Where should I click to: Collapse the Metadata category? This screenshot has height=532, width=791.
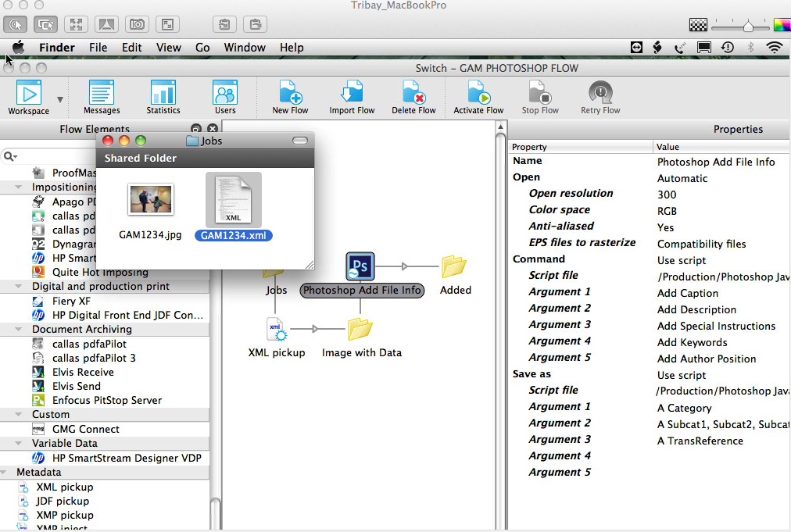(4, 472)
